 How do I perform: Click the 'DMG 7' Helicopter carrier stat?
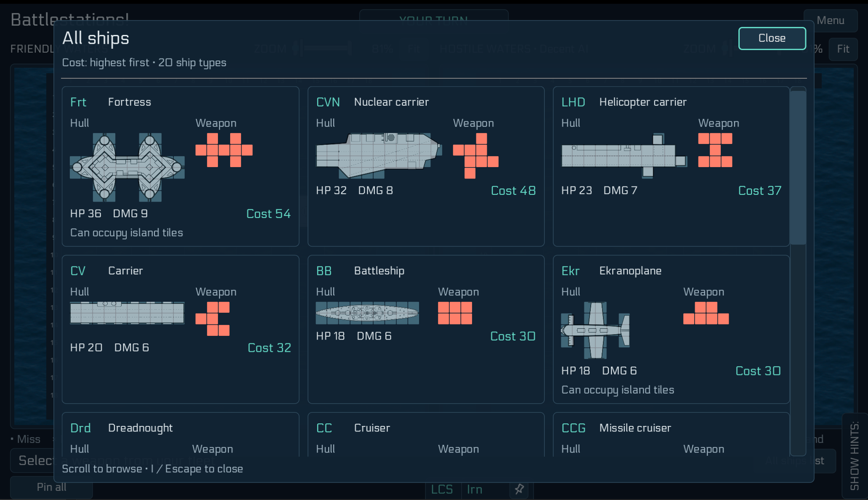pyautogui.click(x=620, y=191)
